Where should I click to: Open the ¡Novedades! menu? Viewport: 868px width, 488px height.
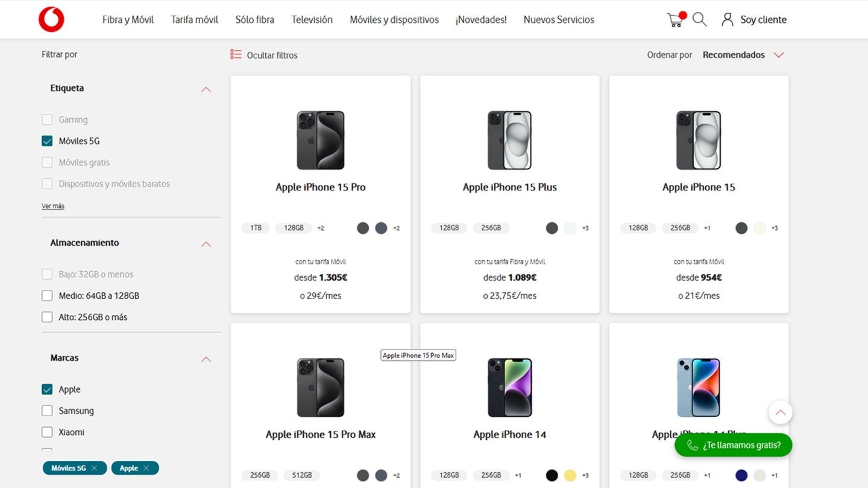point(481,19)
